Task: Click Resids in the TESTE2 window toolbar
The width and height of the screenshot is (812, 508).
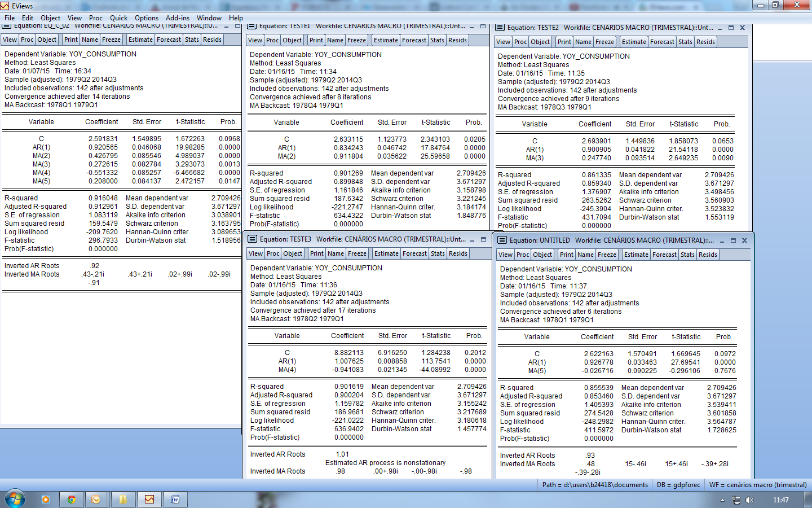Action: 705,42
